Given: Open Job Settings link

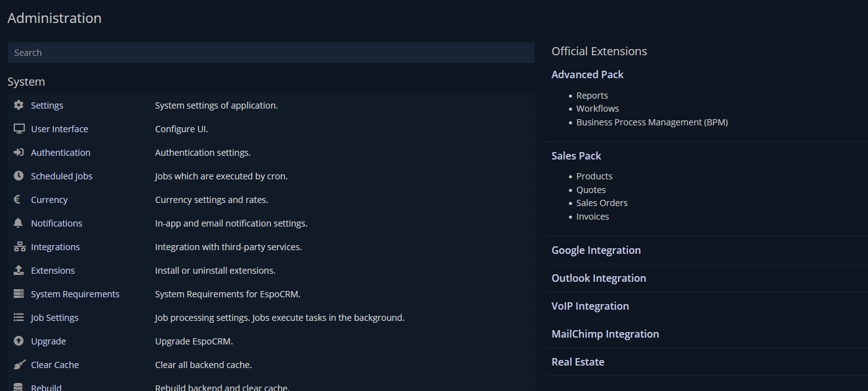Looking at the screenshot, I should point(55,318).
